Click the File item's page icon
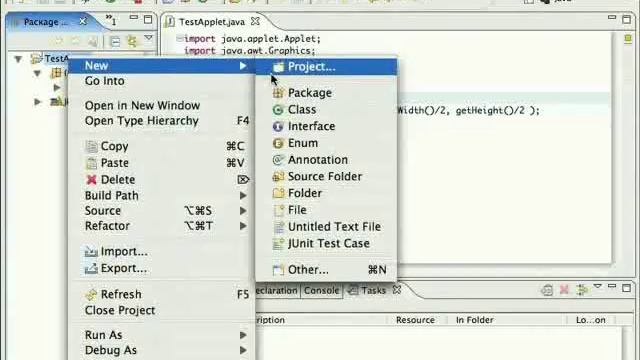This screenshot has width=640, height=360. (x=279, y=210)
